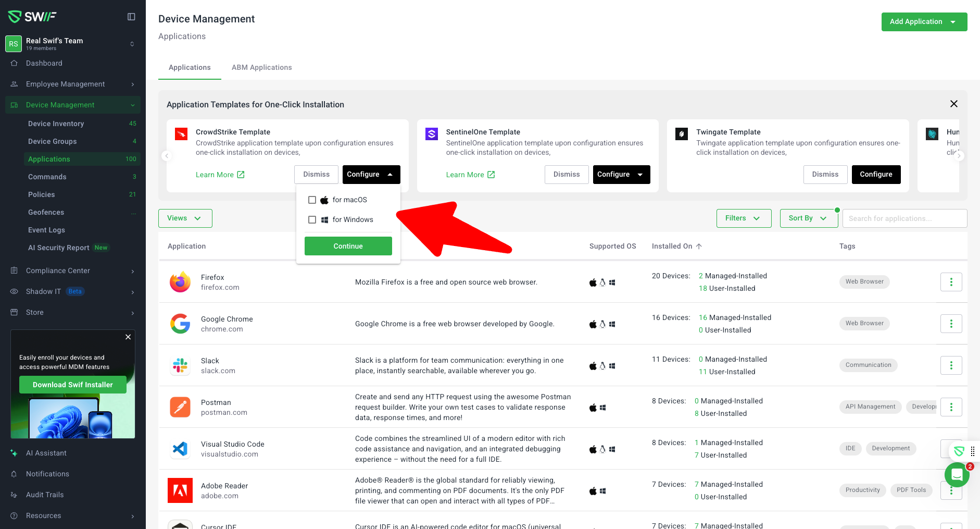The image size is (980, 529).
Task: Click the Slack application logo
Action: click(180, 365)
